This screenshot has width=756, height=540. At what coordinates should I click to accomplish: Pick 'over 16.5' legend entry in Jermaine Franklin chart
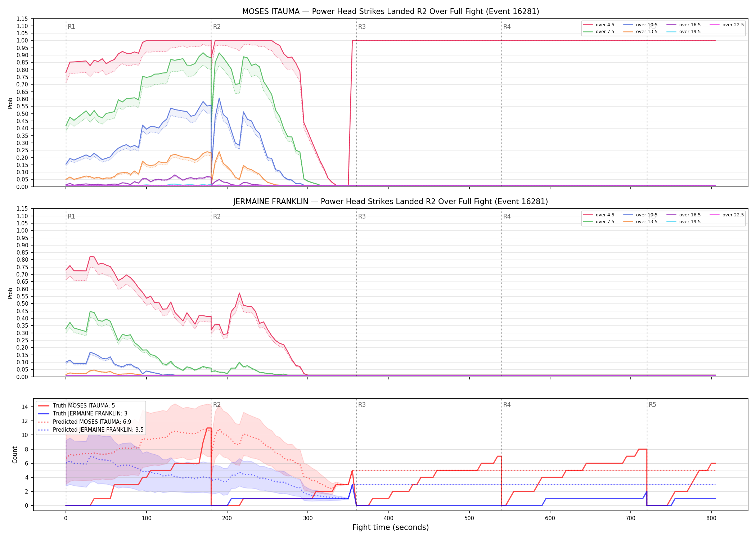pos(684,215)
